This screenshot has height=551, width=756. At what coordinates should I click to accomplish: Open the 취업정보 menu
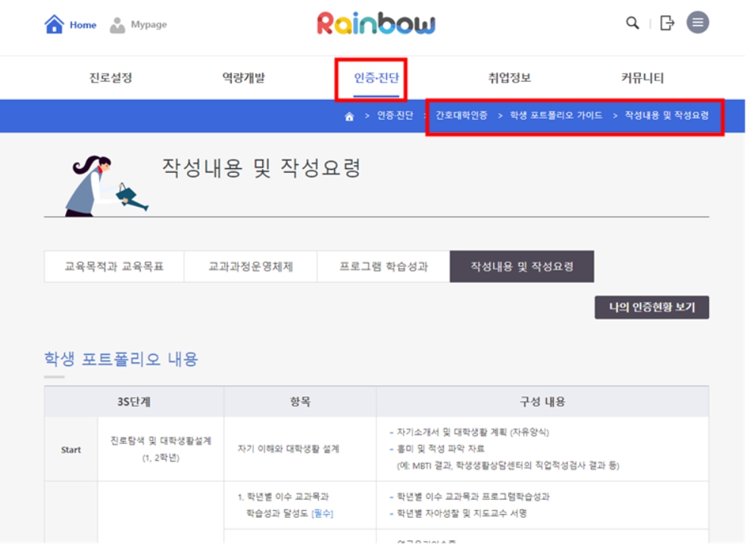pos(510,78)
